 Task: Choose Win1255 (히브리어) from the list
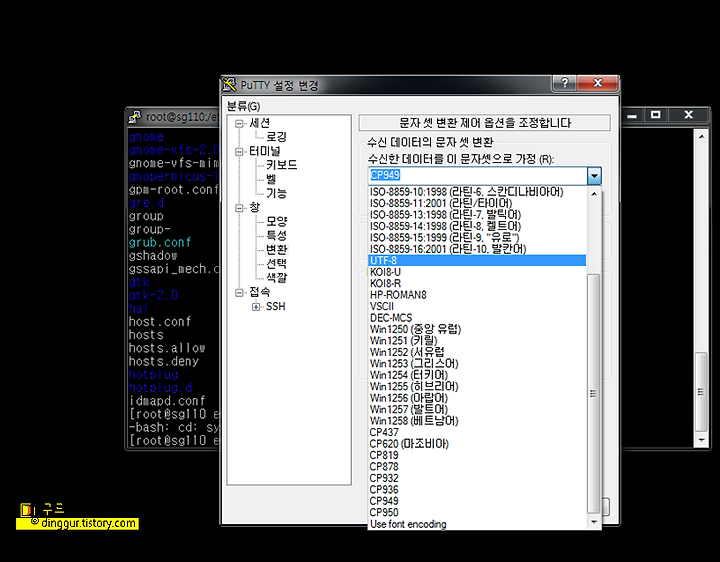[477, 387]
